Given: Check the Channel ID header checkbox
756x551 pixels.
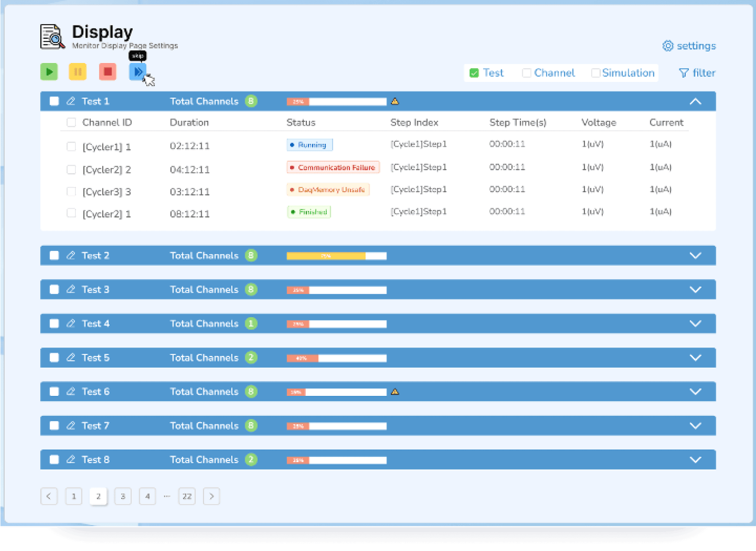Looking at the screenshot, I should [x=71, y=122].
